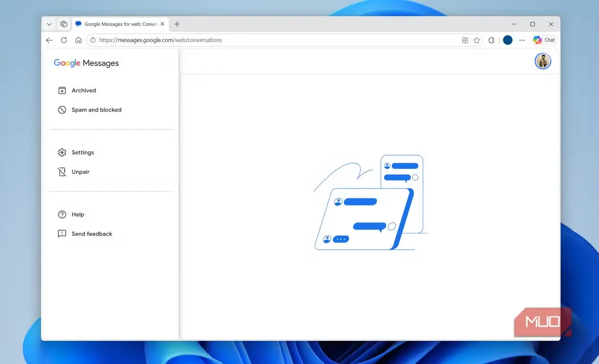Open browser Settings and more menu
The image size is (599, 364).
tap(522, 40)
